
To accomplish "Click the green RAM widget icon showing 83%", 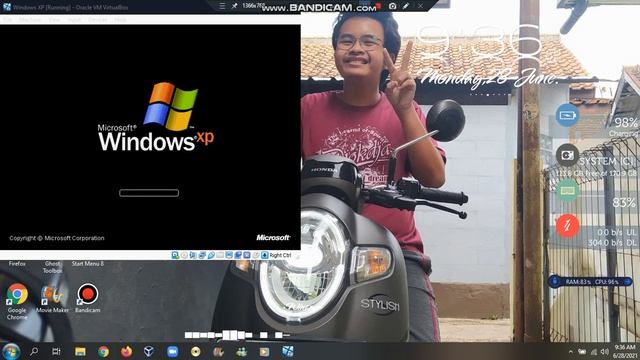I will coord(567,190).
